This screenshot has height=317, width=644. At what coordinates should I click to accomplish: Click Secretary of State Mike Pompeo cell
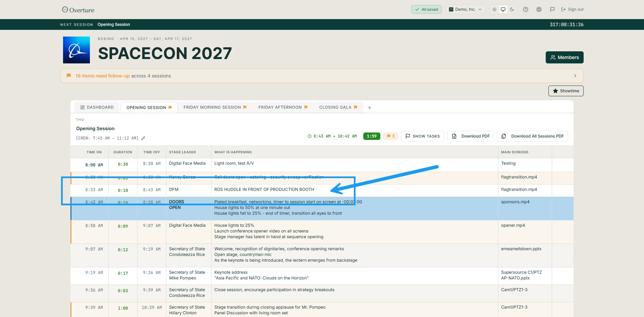click(189, 276)
